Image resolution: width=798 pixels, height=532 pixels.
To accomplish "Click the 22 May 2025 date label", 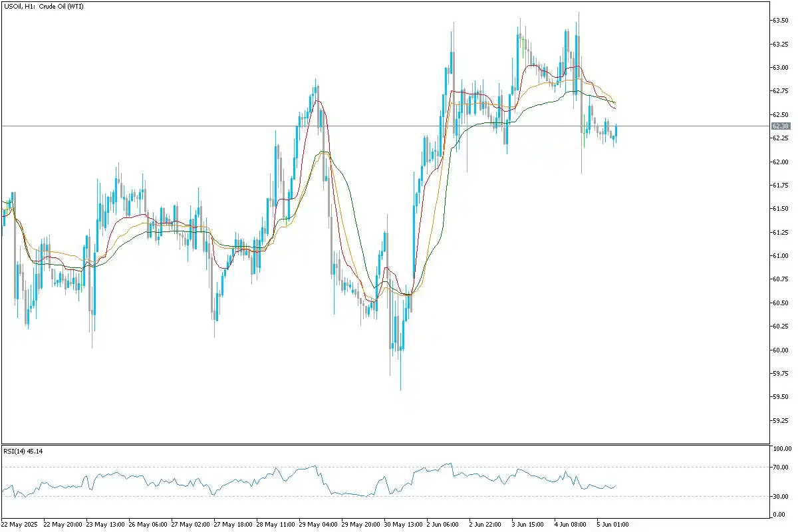I will (x=19, y=525).
